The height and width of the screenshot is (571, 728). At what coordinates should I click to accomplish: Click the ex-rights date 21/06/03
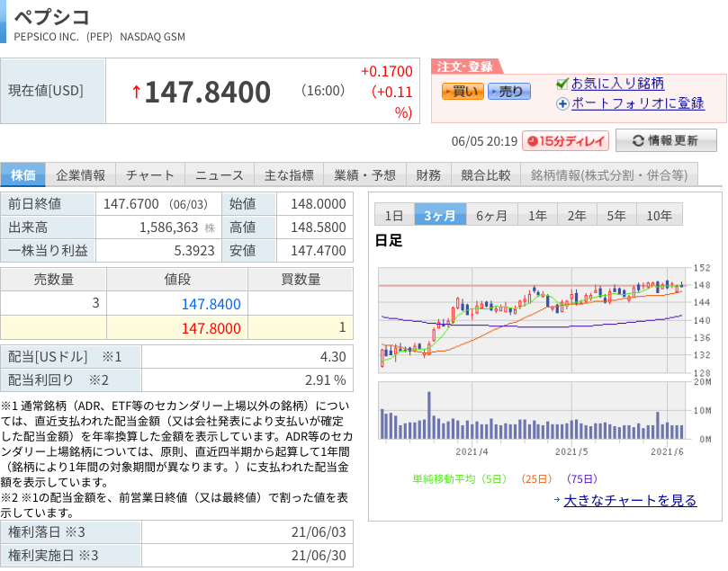[319, 531]
